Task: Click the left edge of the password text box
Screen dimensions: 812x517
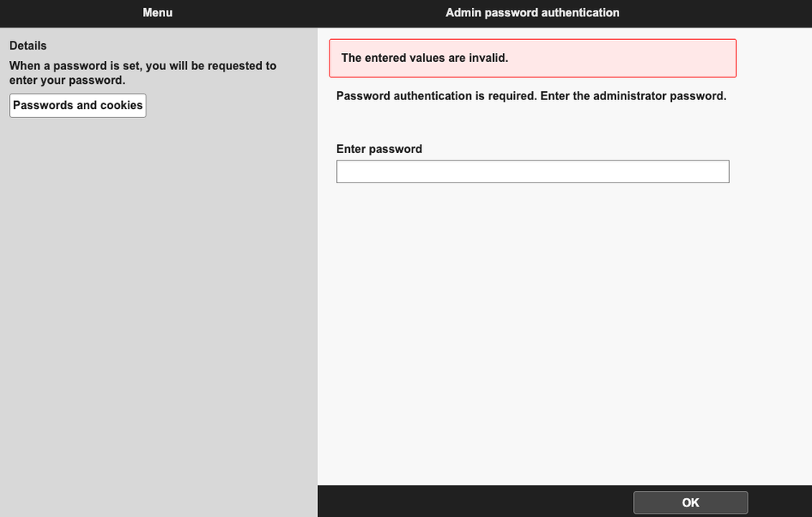Action: tap(343, 172)
